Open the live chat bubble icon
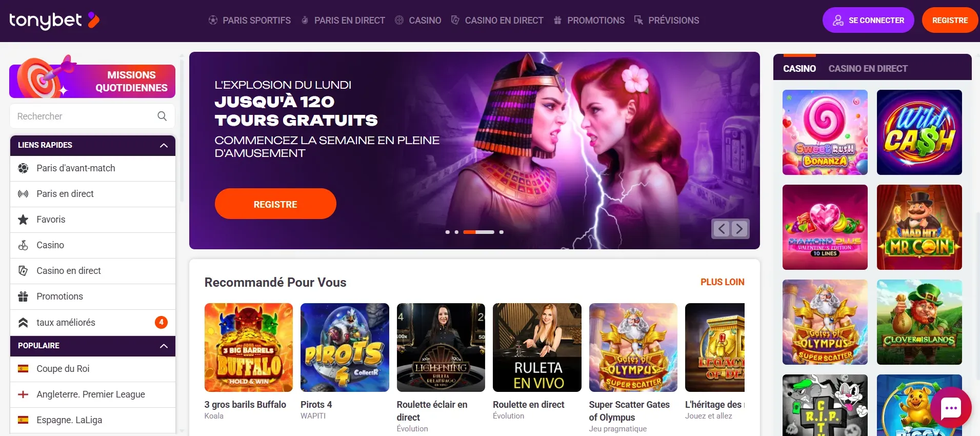This screenshot has height=436, width=980. tap(951, 408)
